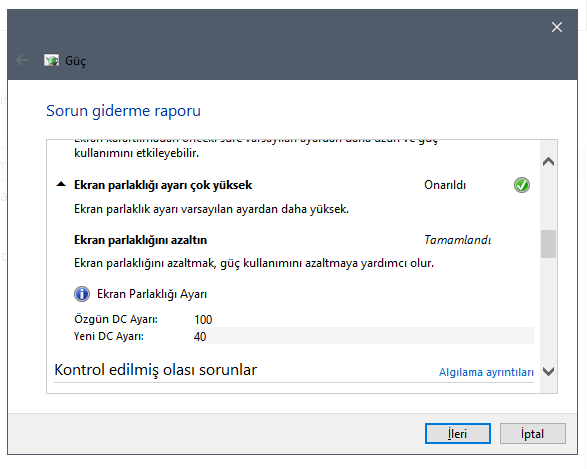Viewport: 587px width, 469px height.
Task: Collapse the Ekran parlaklığı ayarı çok yüksek section
Action: tap(61, 184)
